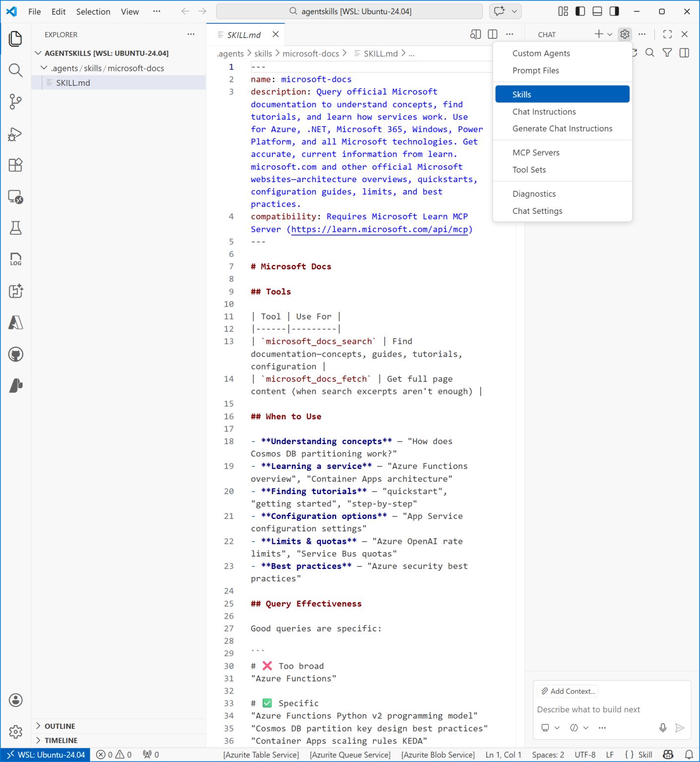Select Chat Settings from the menu
The height and width of the screenshot is (762, 700).
[x=537, y=211]
